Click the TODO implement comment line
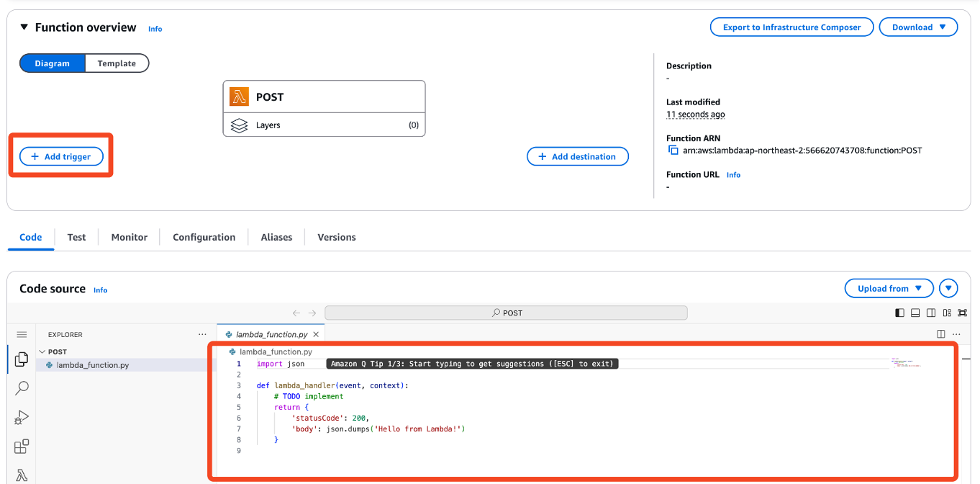The height and width of the screenshot is (484, 980). click(x=309, y=396)
